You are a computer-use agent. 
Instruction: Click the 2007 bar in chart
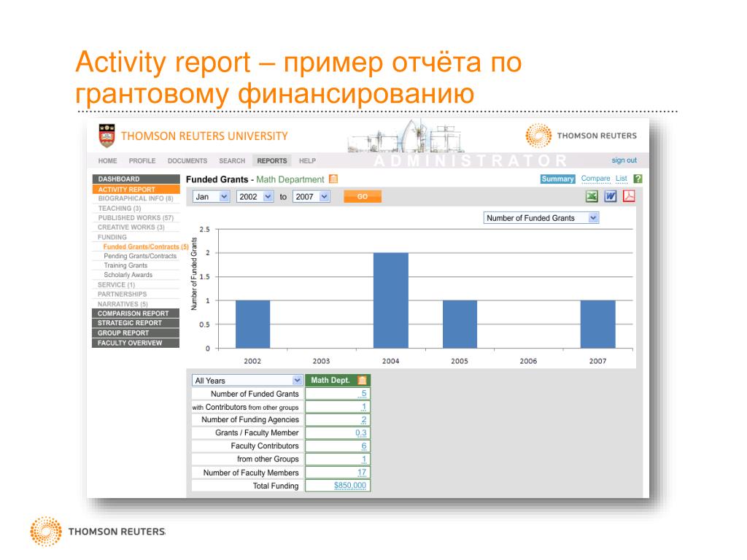[x=598, y=324]
